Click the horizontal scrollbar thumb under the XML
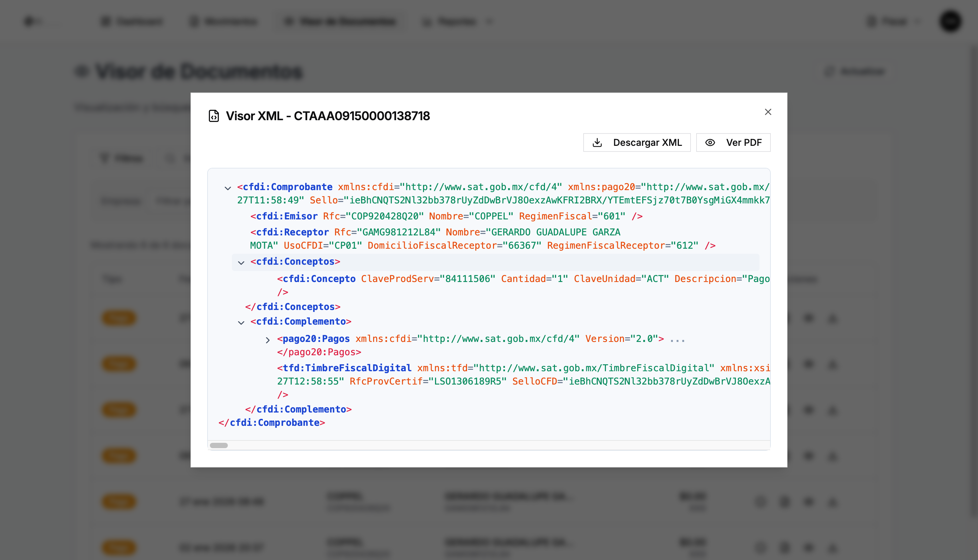 pyautogui.click(x=219, y=445)
